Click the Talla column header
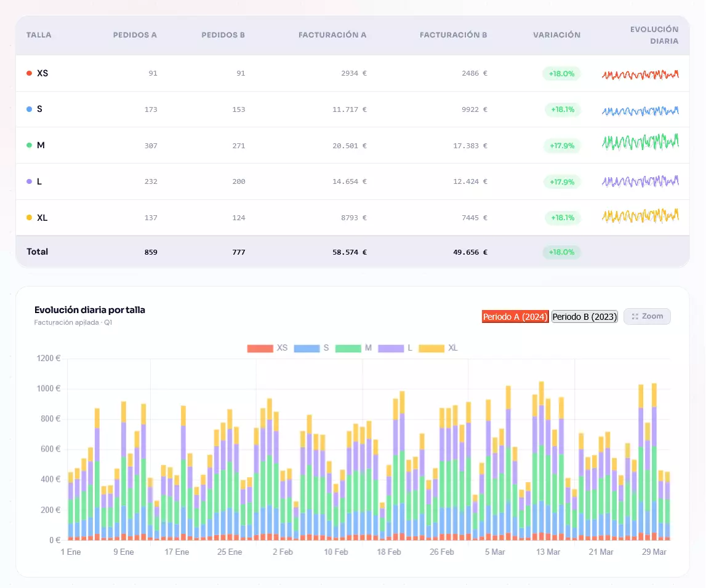Viewport: 706px width, 588px height. [39, 35]
